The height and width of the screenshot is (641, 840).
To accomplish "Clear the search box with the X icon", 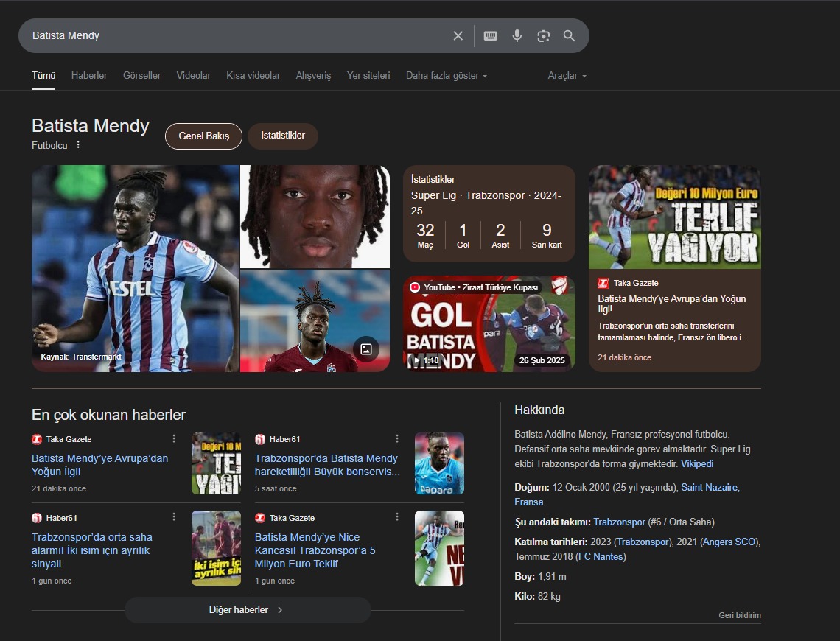I will 458,36.
